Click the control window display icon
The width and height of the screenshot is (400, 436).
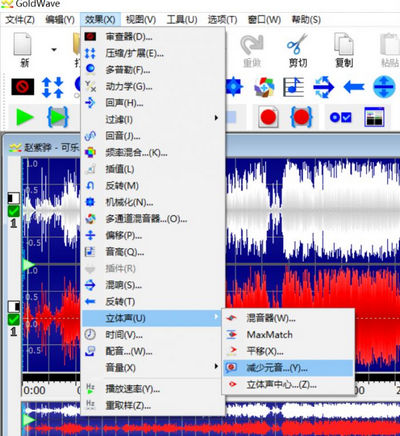coord(374,117)
